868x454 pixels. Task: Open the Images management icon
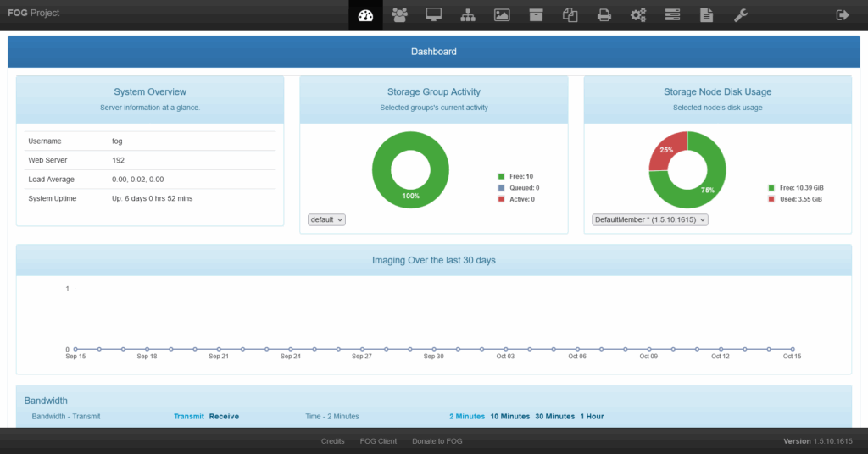tap(502, 15)
